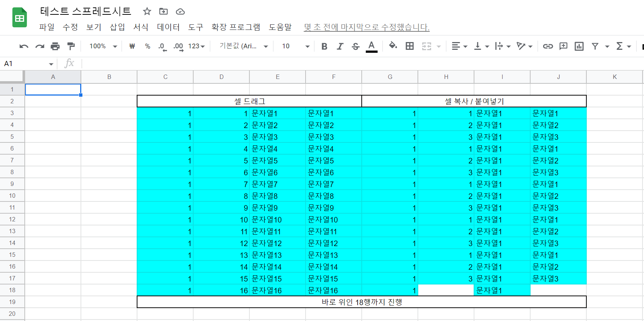Open the 삽입 menu
Image resolution: width=644 pixels, height=321 pixels.
(x=117, y=27)
